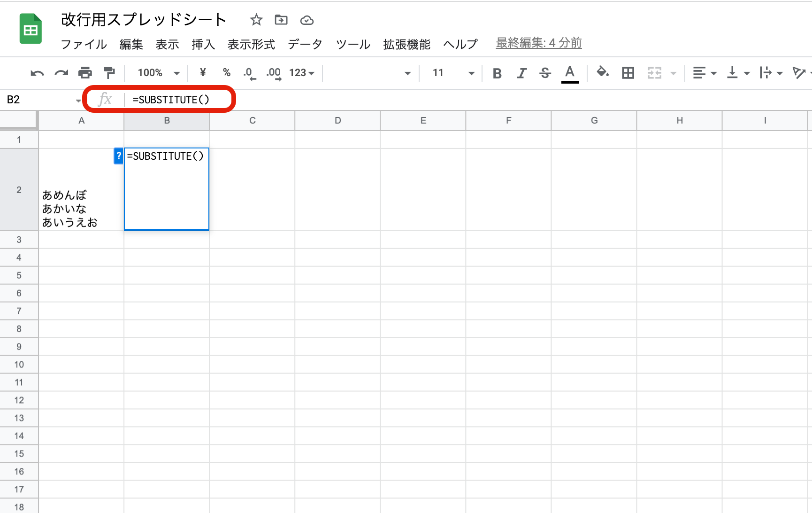Select column F header

click(508, 121)
